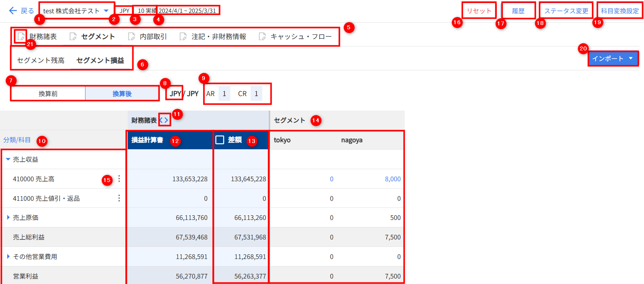
Task: Click the document icon beside キャッシュ・フロー
Action: click(x=262, y=36)
